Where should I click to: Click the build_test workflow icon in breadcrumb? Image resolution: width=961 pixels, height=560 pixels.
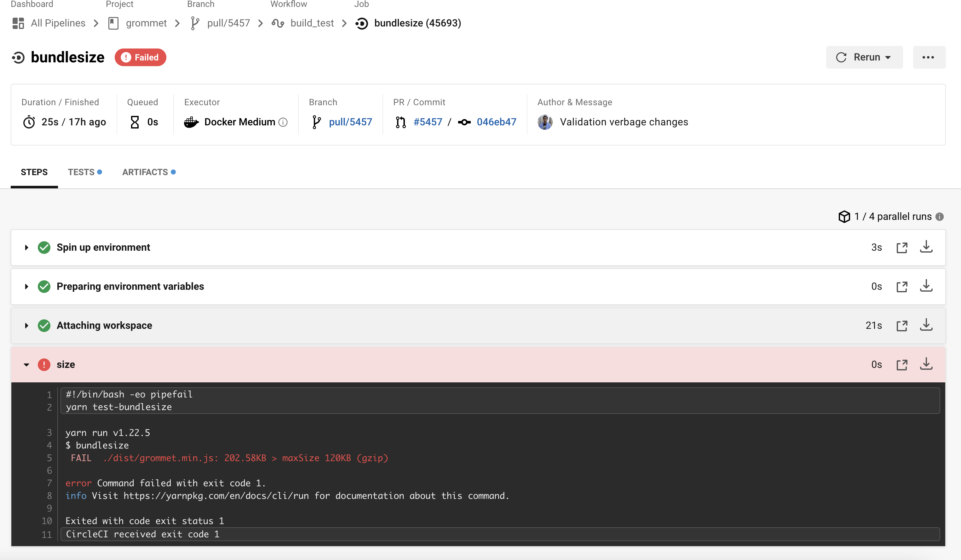[x=279, y=23]
